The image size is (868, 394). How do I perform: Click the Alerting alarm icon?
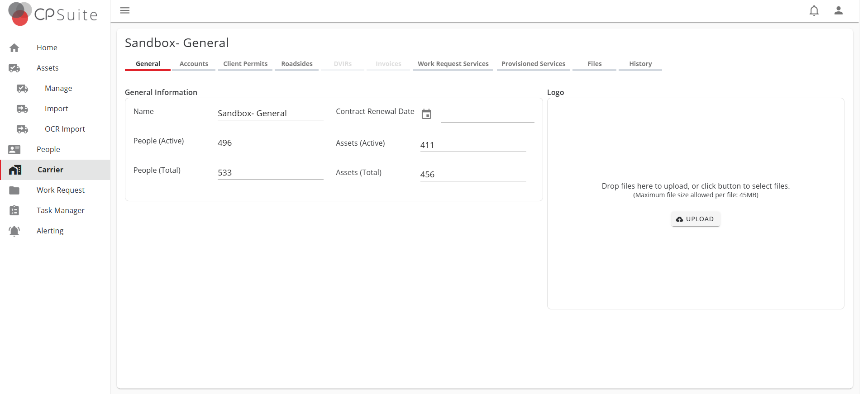(14, 231)
